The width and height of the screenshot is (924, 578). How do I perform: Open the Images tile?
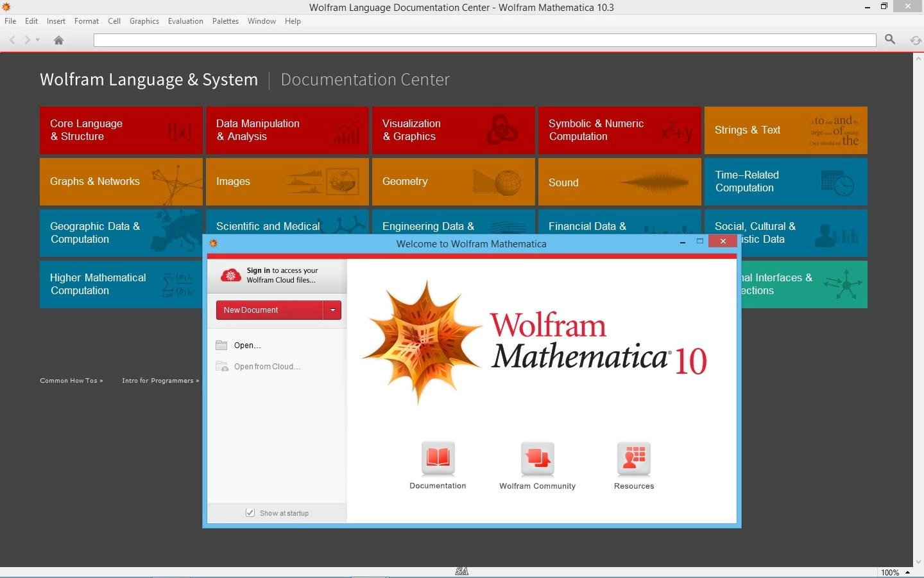tap(287, 182)
